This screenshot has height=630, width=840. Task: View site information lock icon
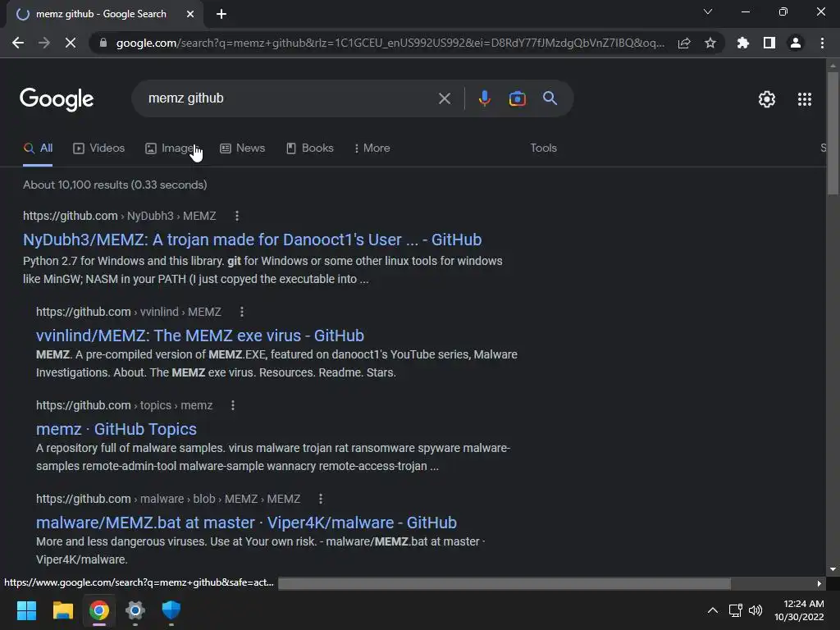(x=103, y=43)
